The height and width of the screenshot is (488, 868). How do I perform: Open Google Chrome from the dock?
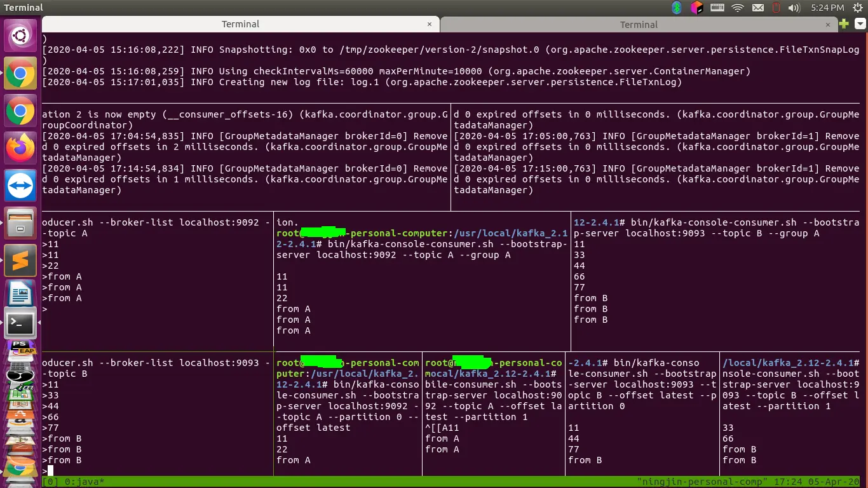click(x=21, y=73)
